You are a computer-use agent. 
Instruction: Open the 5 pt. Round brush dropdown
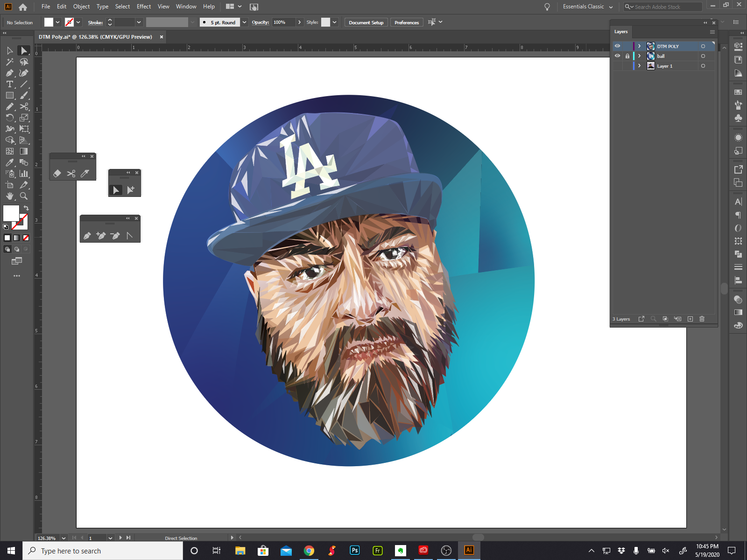[244, 22]
